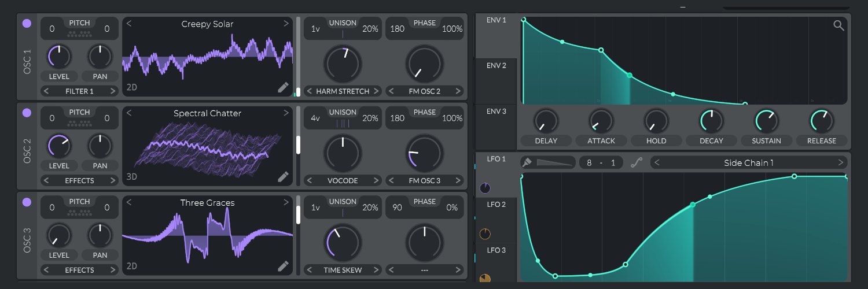This screenshot has width=868, height=289.
Task: Open the OSC 2 EFFECTS routing selector
Action: click(79, 180)
